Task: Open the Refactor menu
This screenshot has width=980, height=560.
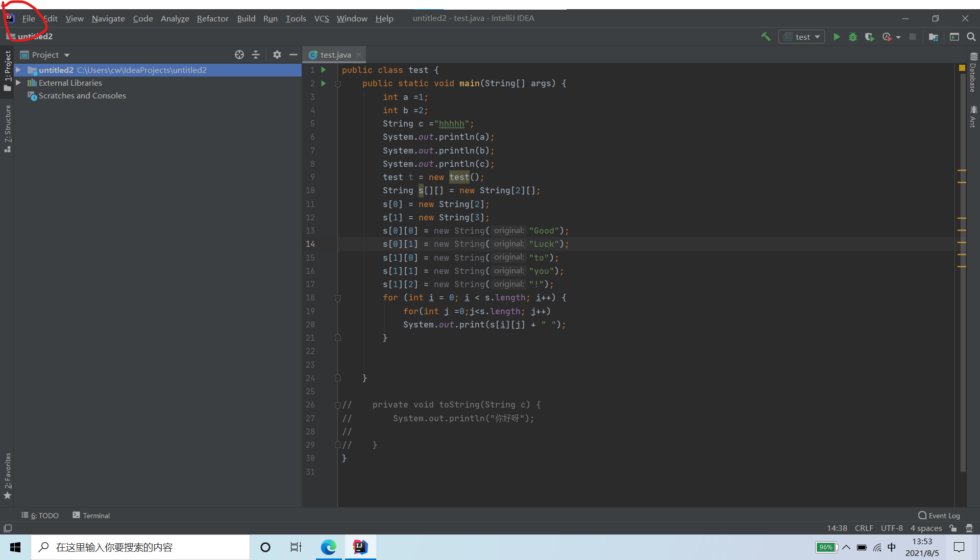Action: [x=212, y=18]
